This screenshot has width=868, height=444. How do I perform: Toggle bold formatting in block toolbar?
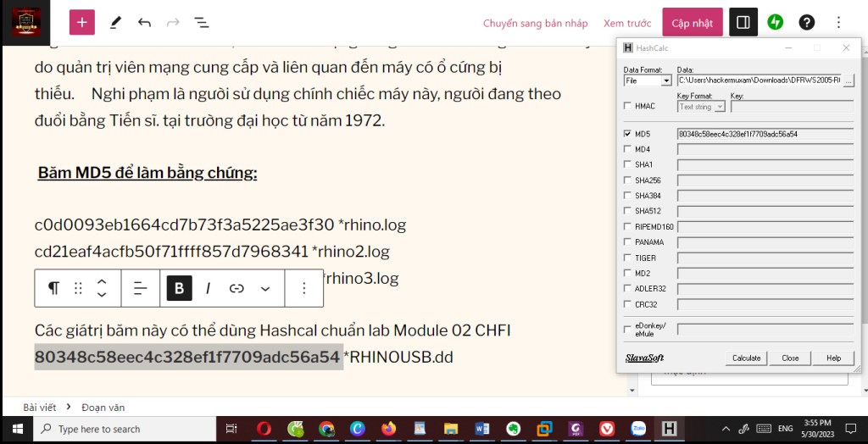tap(180, 288)
